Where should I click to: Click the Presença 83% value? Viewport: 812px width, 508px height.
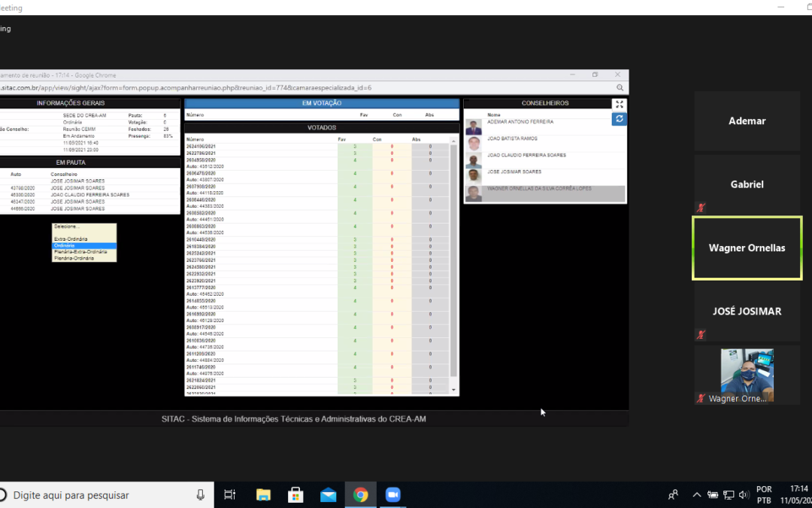[168, 135]
